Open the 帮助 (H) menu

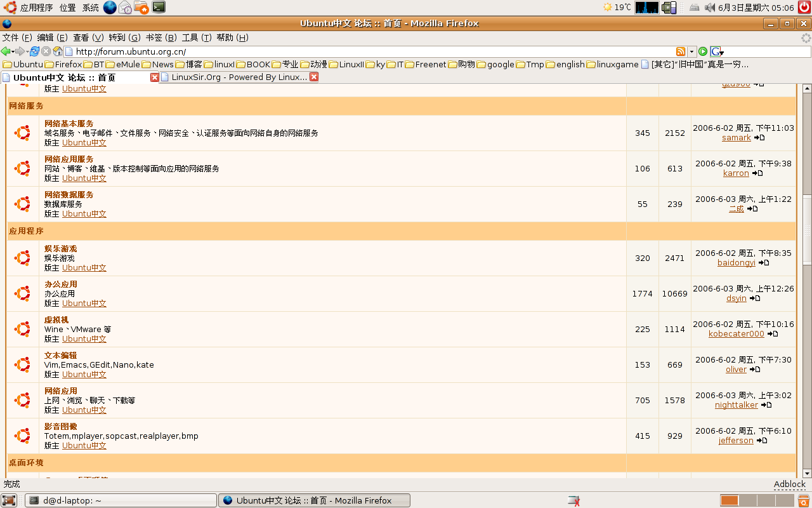(232, 37)
